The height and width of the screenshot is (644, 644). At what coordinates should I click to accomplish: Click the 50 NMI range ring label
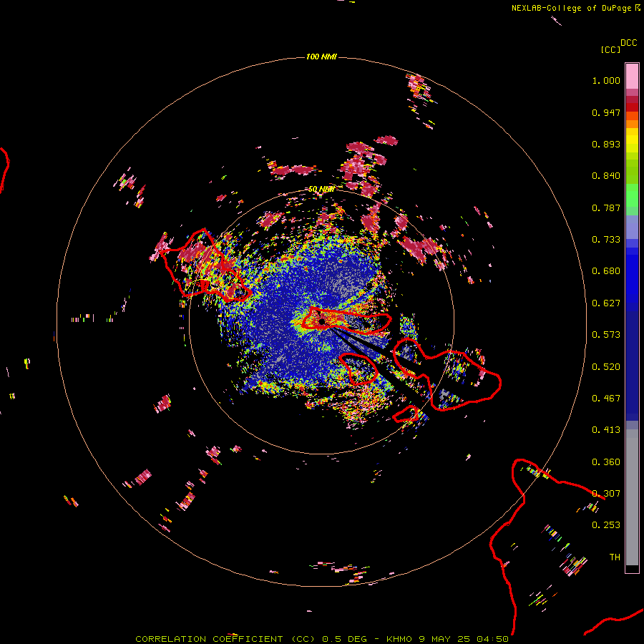pos(321,190)
